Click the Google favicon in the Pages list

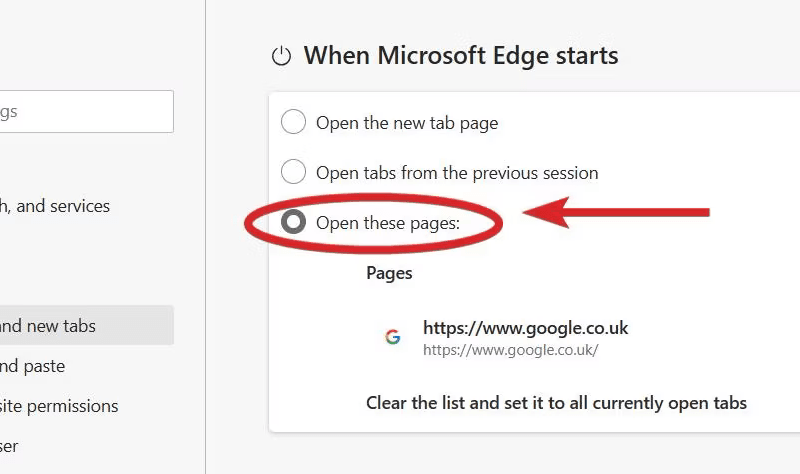(x=392, y=337)
